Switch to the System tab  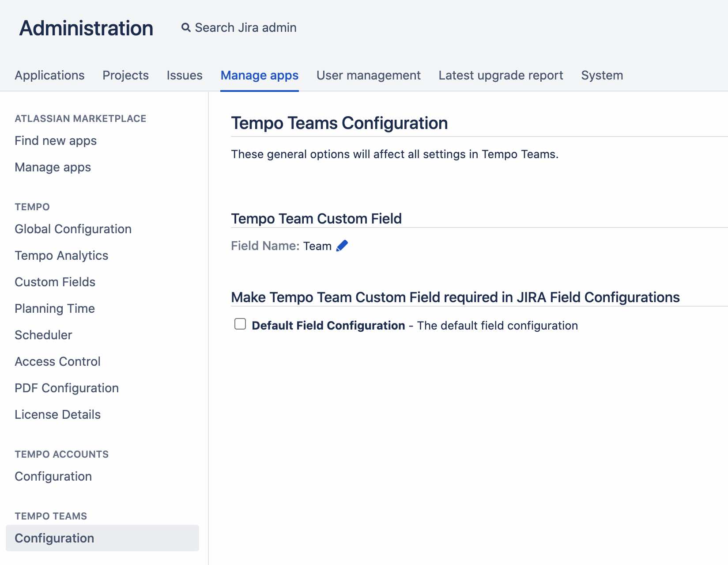coord(602,76)
